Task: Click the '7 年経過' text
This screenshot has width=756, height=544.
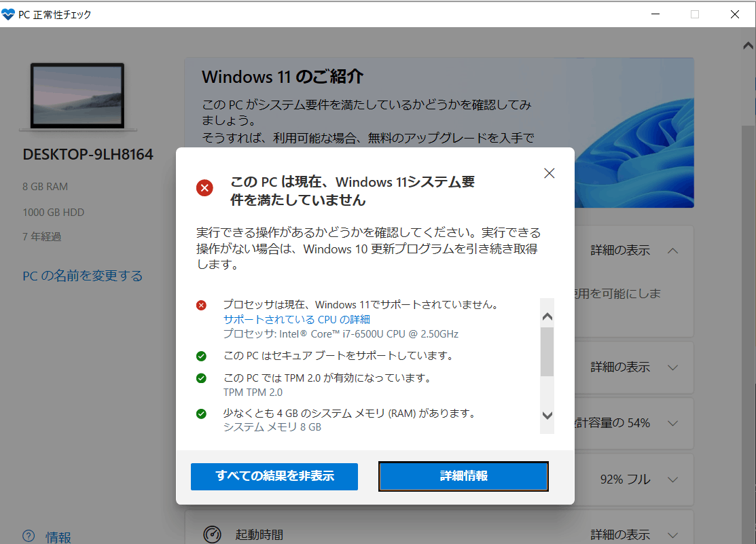Action: 42,237
